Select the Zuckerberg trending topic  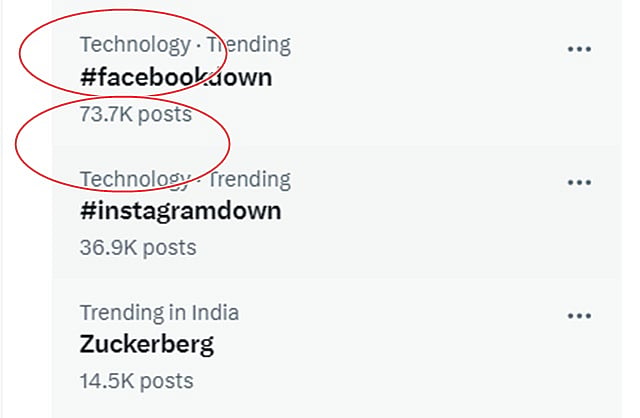coord(146,345)
